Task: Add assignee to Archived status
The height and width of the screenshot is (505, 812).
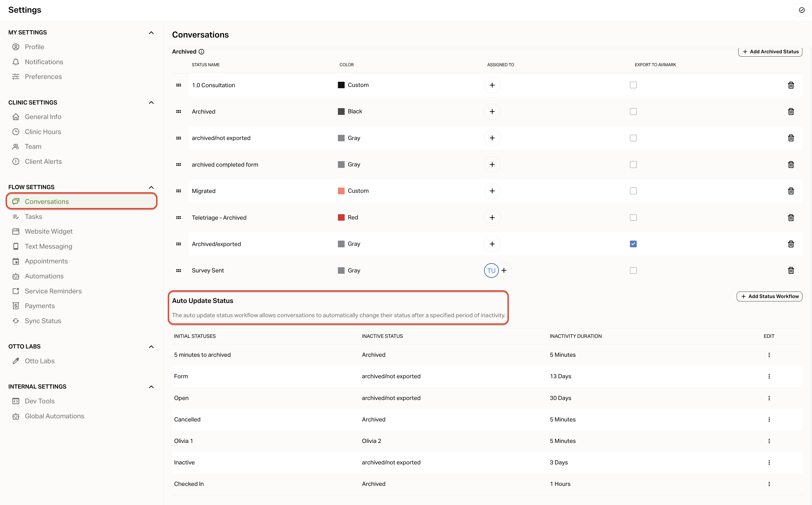Action: 492,112
